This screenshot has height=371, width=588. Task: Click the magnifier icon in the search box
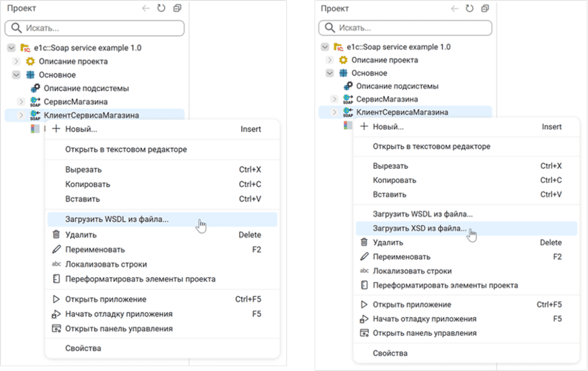(x=16, y=27)
